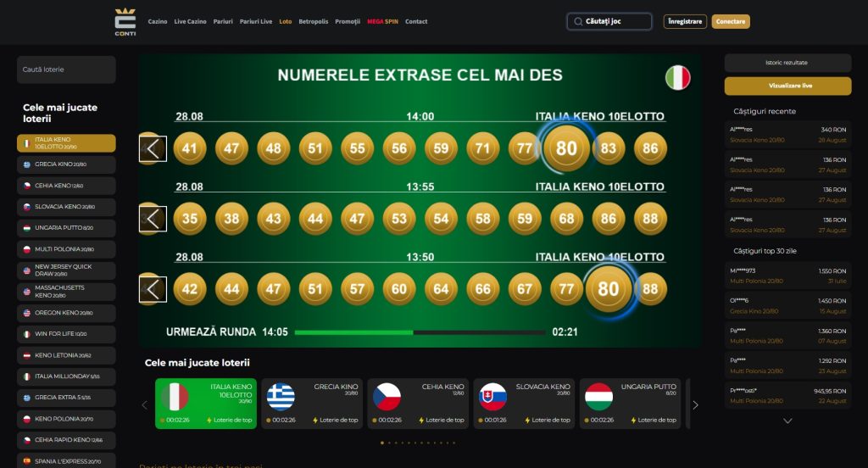
Task: Select Ungaria Putto in the sidebar
Action: 66,227
